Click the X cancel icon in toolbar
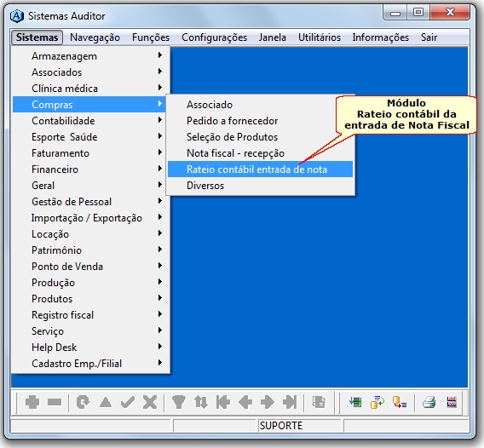The image size is (484, 448). click(150, 402)
